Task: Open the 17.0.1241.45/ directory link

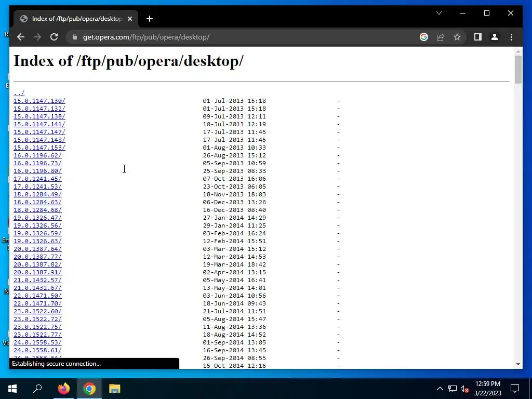Action: click(37, 179)
